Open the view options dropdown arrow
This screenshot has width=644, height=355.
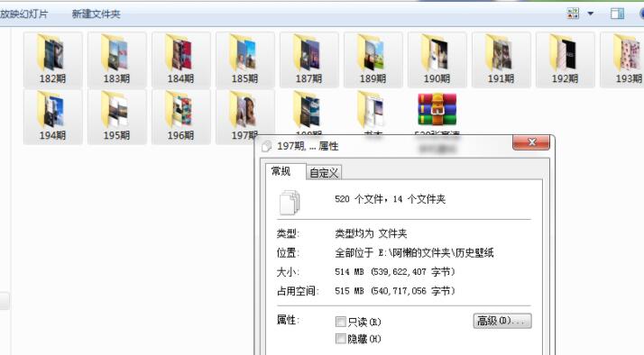pyautogui.click(x=591, y=14)
